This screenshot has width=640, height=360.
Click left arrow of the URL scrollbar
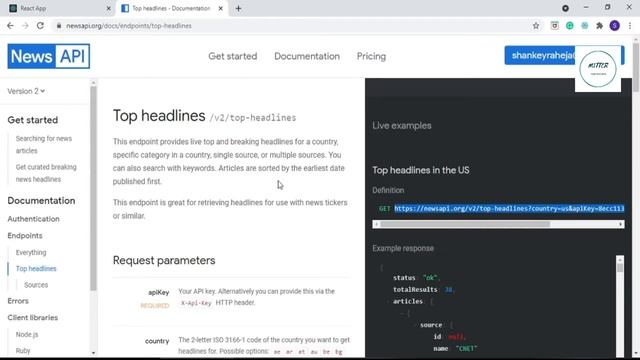[x=376, y=224]
